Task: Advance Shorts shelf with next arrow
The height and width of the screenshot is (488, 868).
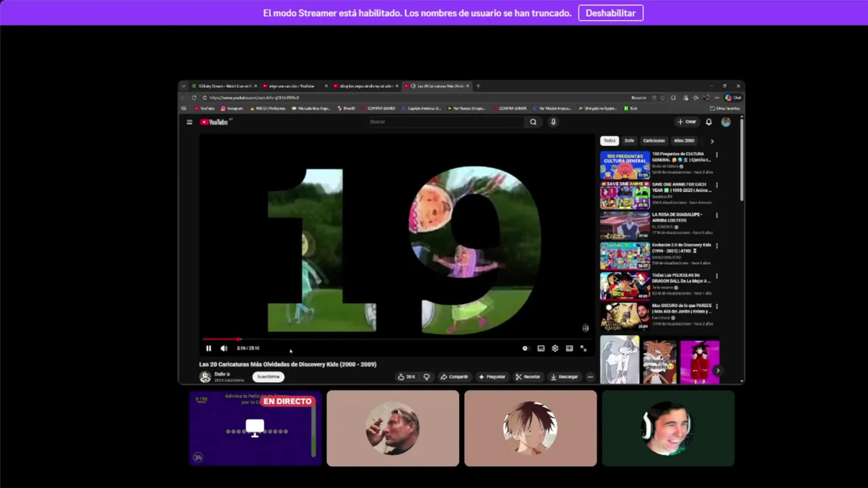Action: pyautogui.click(x=717, y=371)
